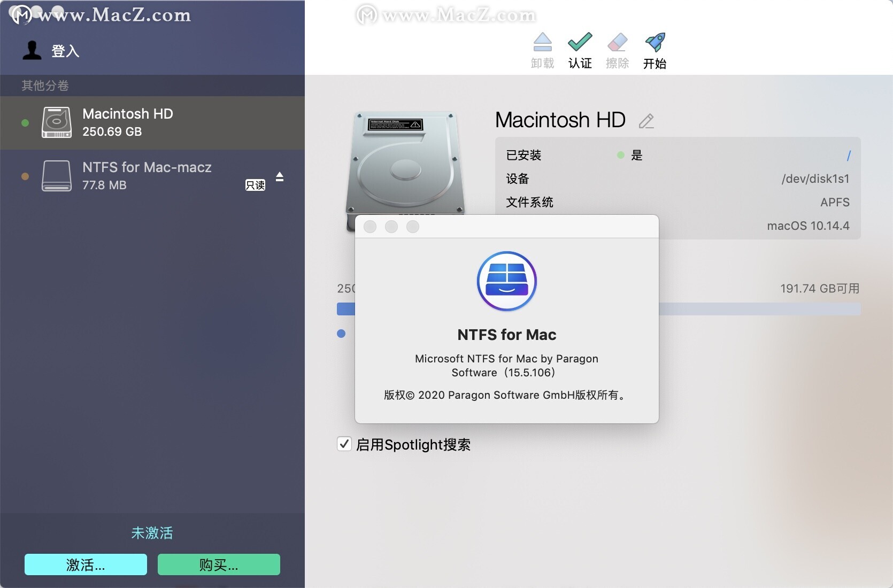The width and height of the screenshot is (893, 588).
Task: Click the Startup (开始) rocket icon
Action: click(655, 42)
